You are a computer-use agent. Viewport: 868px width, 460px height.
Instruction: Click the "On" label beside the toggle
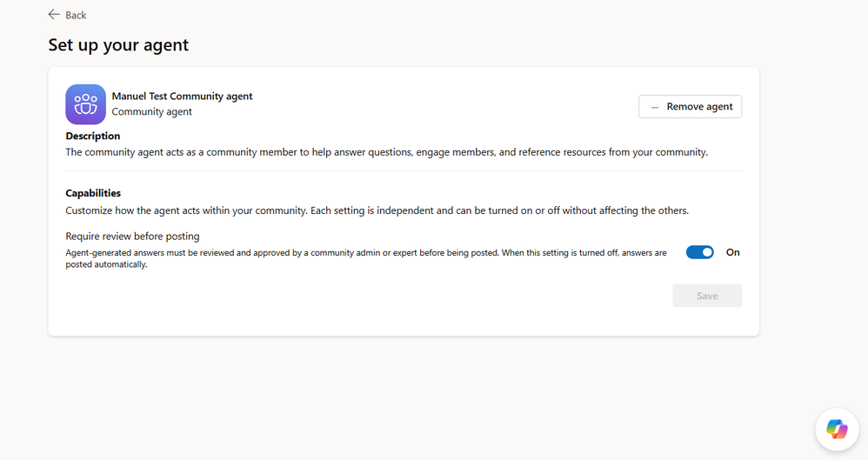(733, 252)
